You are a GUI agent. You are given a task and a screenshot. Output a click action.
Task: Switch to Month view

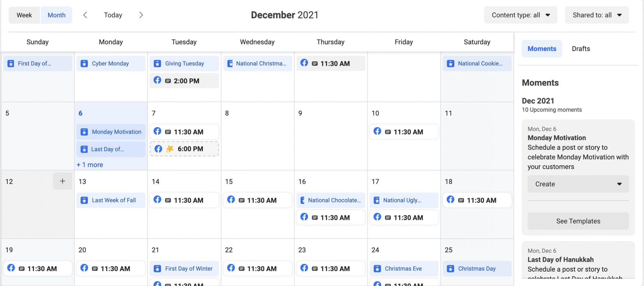pos(56,15)
